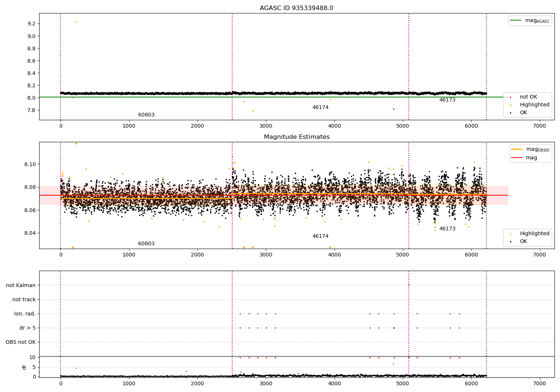The height and width of the screenshot is (392, 560).
Task: Click the 46174 obsid label in middle plot
Action: point(320,236)
